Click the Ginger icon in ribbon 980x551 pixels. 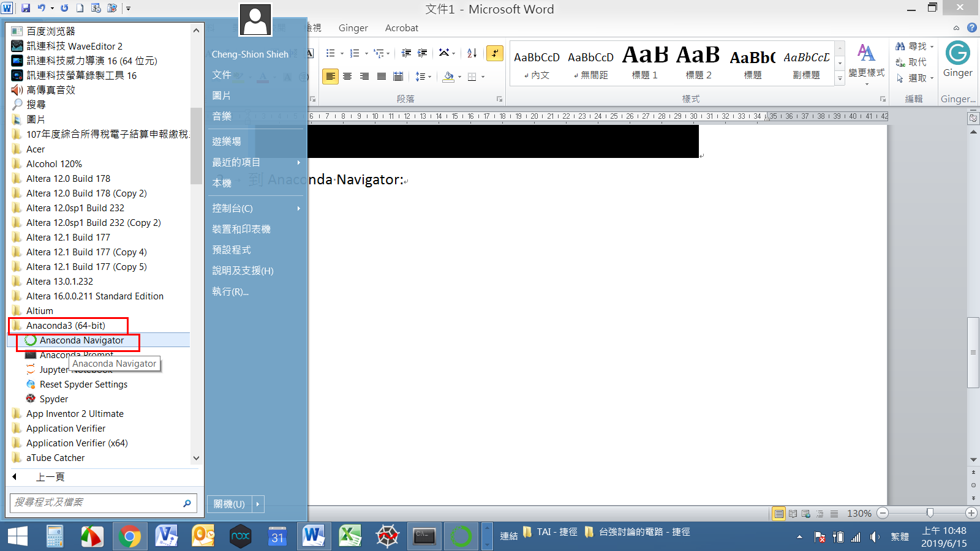click(957, 59)
